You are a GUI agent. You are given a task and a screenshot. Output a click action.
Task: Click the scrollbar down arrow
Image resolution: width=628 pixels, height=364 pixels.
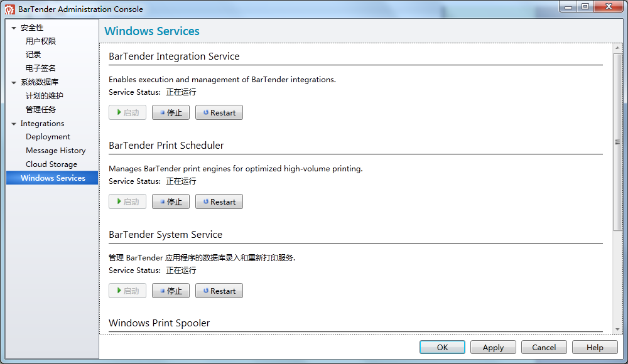coord(617,329)
